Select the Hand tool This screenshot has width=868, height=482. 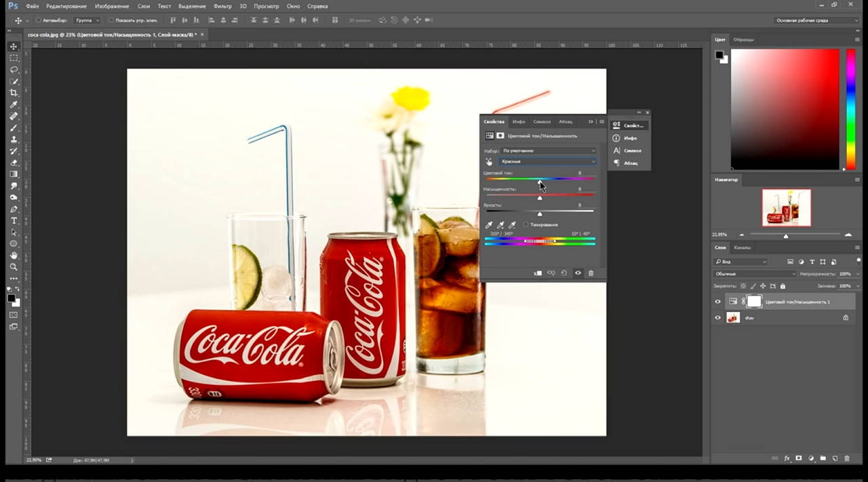click(x=14, y=255)
